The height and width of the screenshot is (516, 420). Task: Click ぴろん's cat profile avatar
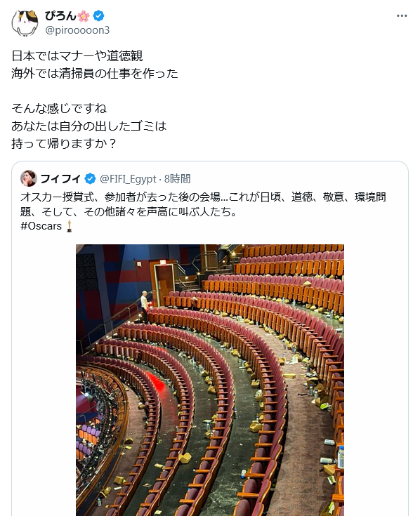click(x=25, y=22)
